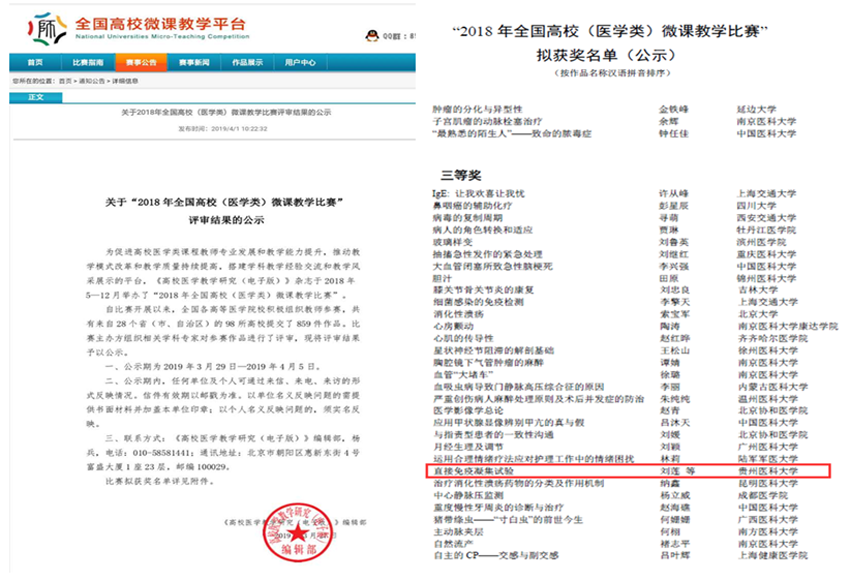This screenshot has height=581, width=850.
Task: Select the 细菌感染的免疫检测 entry
Action: click(x=478, y=302)
